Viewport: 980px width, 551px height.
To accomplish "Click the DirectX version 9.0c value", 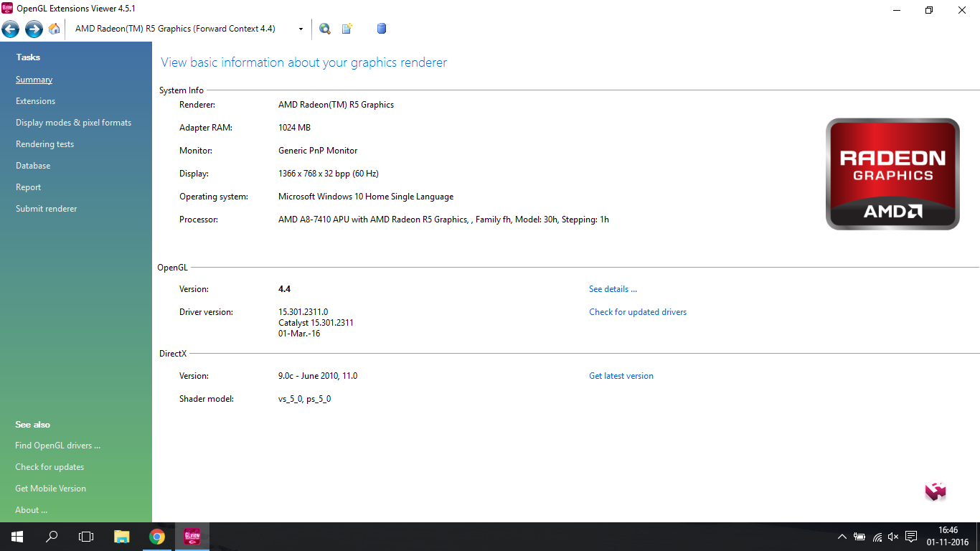I will pos(318,376).
